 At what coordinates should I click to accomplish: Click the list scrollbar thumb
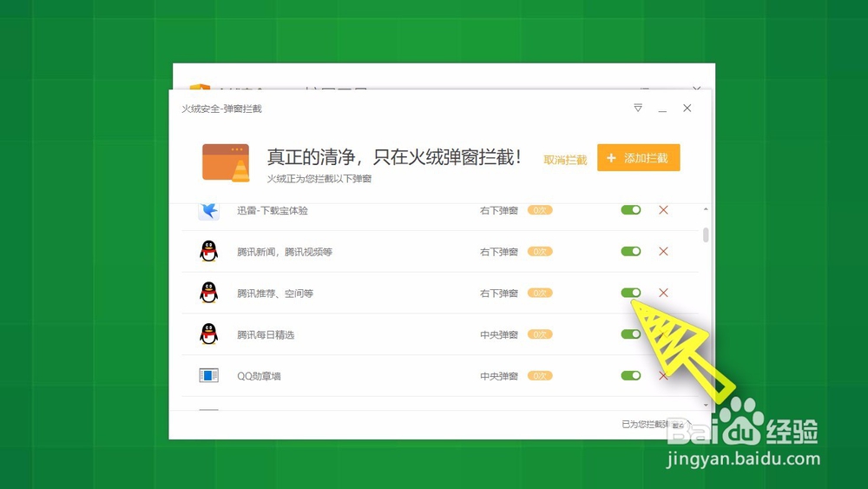706,235
